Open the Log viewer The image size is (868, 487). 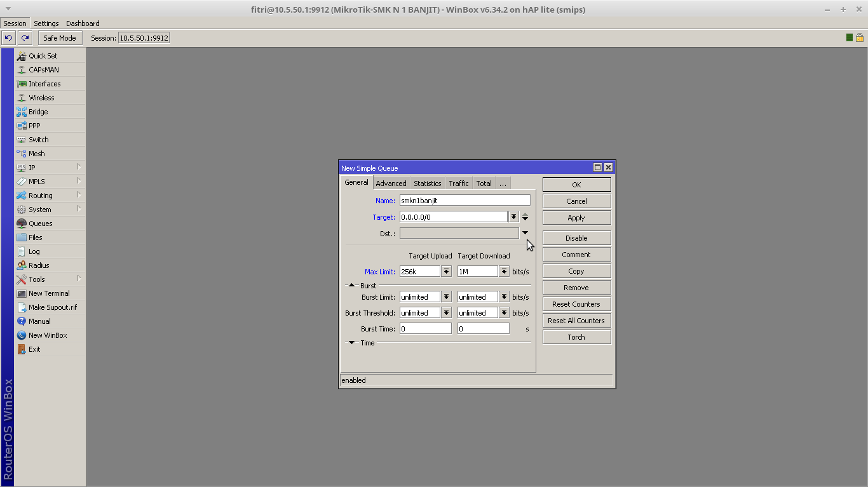pyautogui.click(x=50, y=251)
